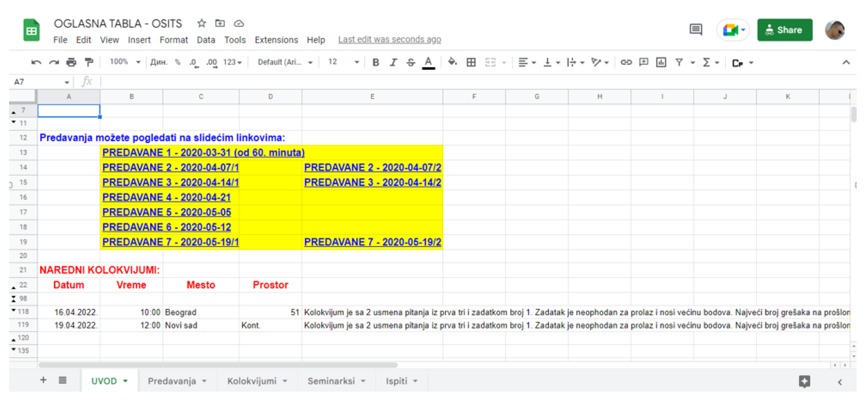
Task: Toggle bold formatting
Action: point(376,62)
